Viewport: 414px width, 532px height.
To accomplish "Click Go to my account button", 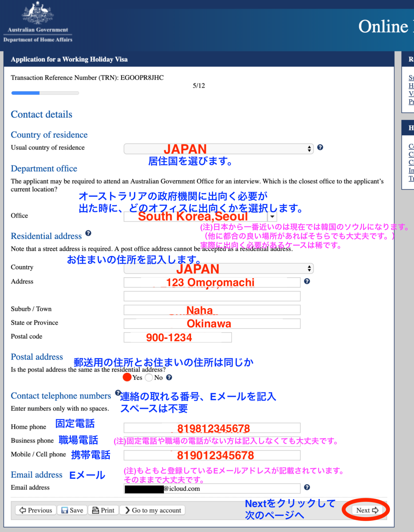I will coord(153,510).
